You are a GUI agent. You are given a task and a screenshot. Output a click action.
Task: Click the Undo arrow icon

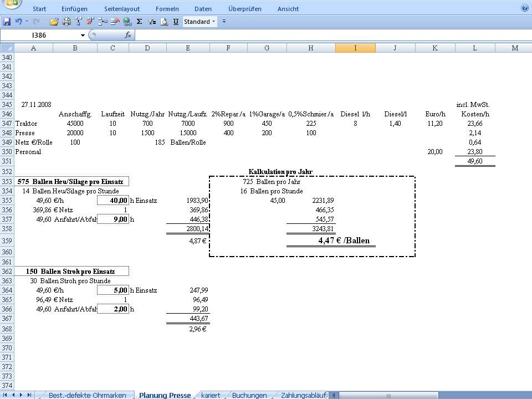(19, 22)
